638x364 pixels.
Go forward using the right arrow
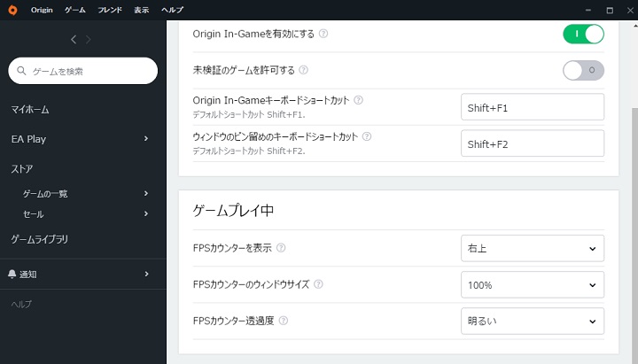pos(89,40)
